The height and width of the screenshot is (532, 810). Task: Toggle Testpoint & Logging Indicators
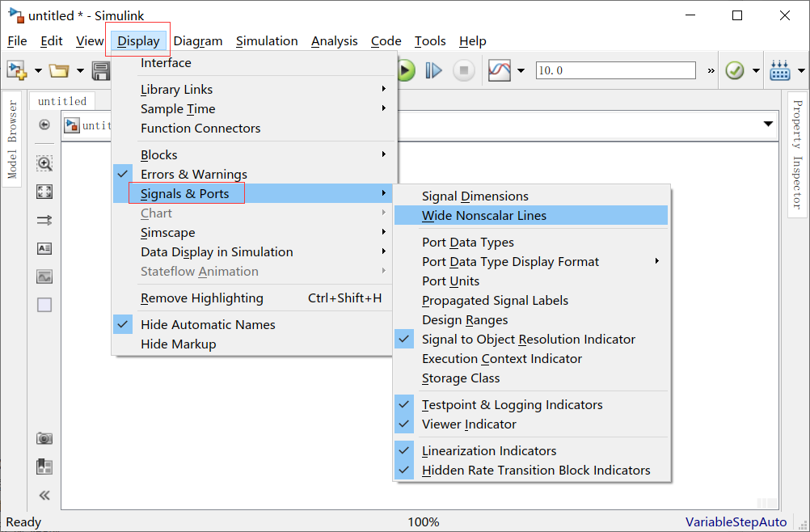point(531,404)
